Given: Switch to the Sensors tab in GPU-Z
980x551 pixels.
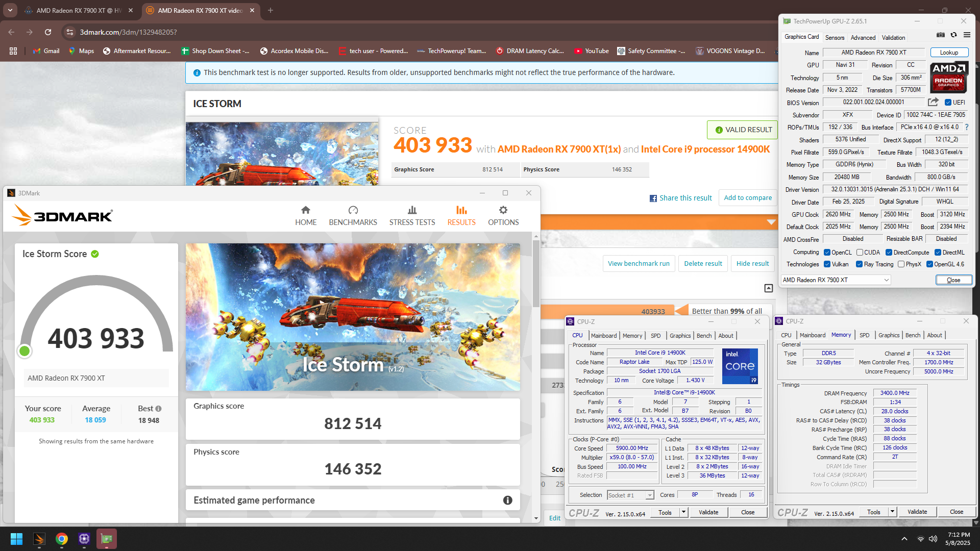Looking at the screenshot, I should (835, 38).
